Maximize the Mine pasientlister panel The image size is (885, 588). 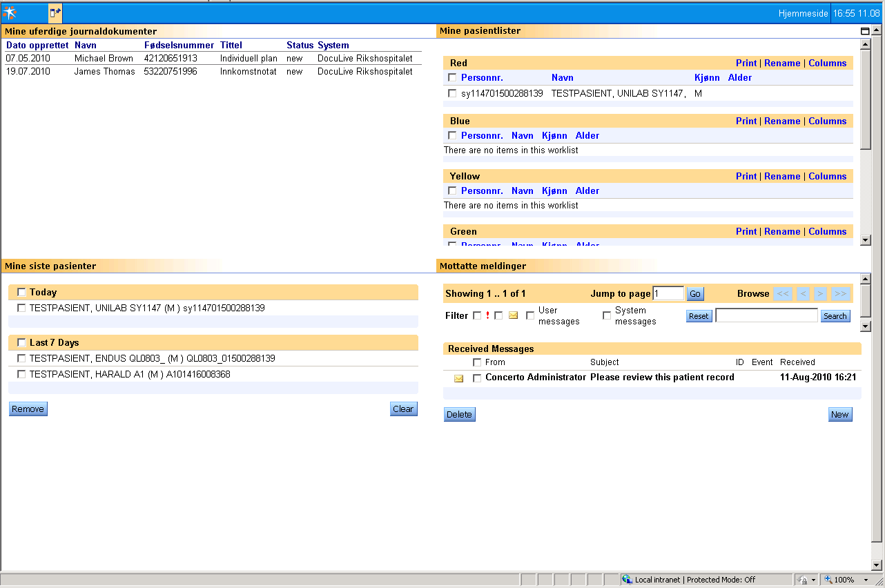(x=865, y=31)
